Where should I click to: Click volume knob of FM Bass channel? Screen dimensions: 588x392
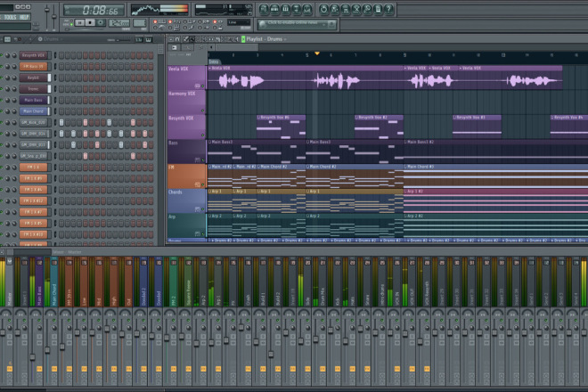click(14, 67)
